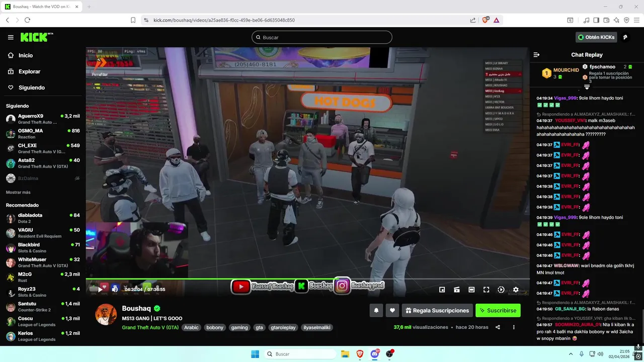Bookmark this page
Screen dimensions: 644x362
click(x=133, y=20)
